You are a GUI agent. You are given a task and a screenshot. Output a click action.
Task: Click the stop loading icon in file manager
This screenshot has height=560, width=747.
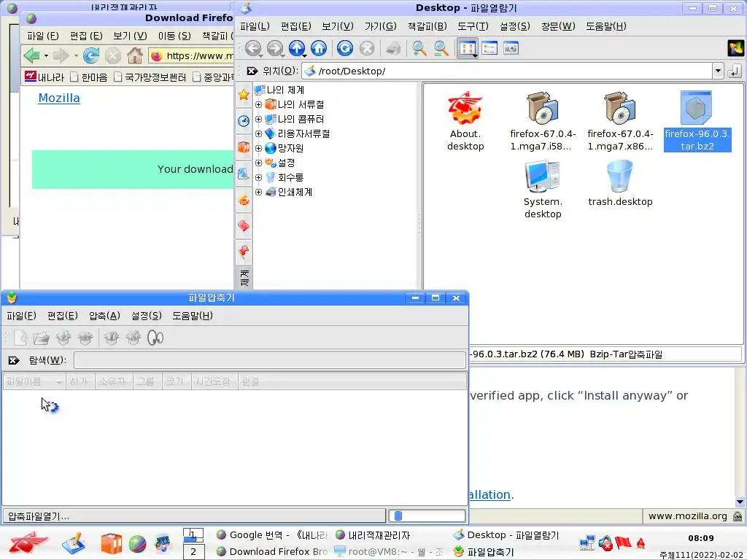click(367, 48)
